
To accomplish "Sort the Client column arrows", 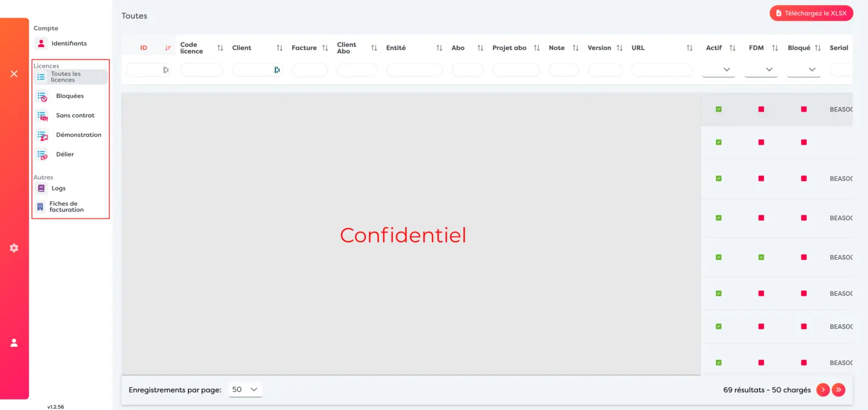I will (280, 48).
